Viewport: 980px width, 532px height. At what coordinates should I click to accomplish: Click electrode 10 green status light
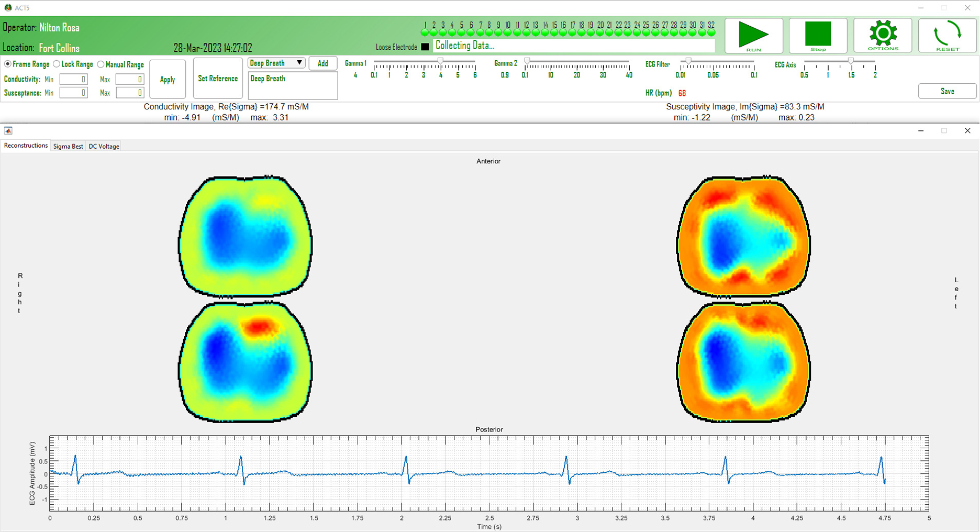pos(508,32)
